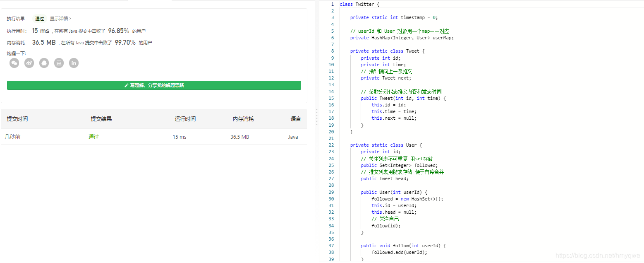Image resolution: width=644 pixels, height=263 pixels.
Task: Place cursor on 'class Twitter {' line
Action: tap(359, 4)
